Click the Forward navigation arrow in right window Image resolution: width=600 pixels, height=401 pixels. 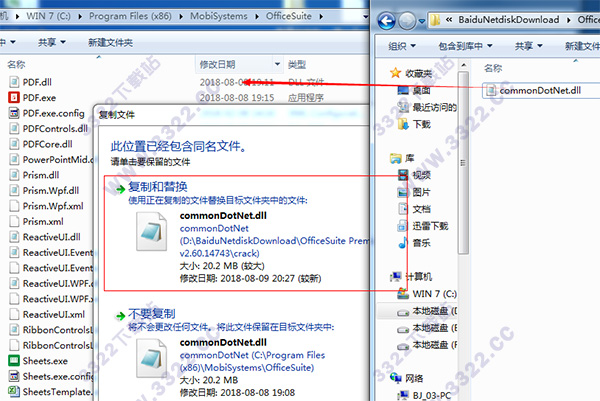point(407,21)
